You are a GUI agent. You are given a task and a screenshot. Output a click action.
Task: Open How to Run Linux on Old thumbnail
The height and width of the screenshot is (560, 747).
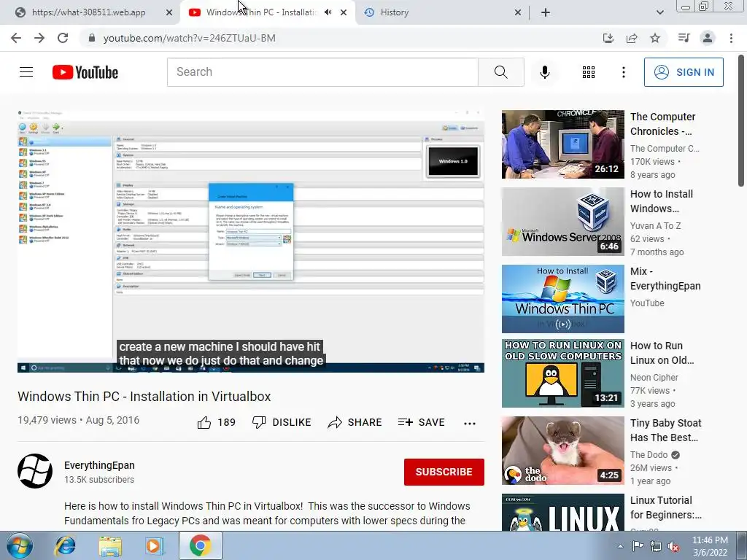562,373
